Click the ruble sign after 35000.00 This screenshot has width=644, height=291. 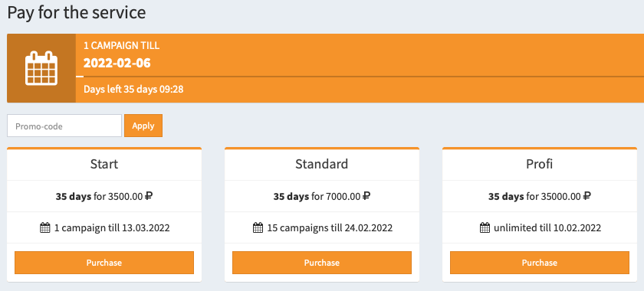(587, 196)
